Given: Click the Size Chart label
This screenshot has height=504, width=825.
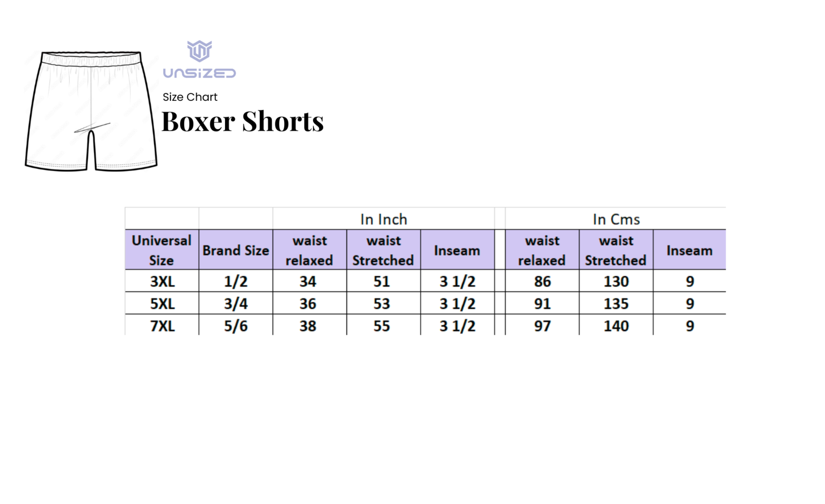Looking at the screenshot, I should pyautogui.click(x=190, y=97).
